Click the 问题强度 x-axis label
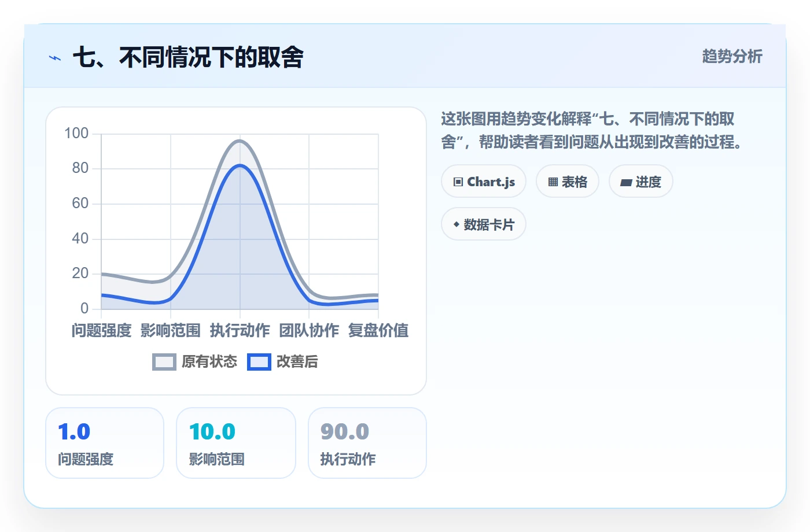 (x=101, y=330)
